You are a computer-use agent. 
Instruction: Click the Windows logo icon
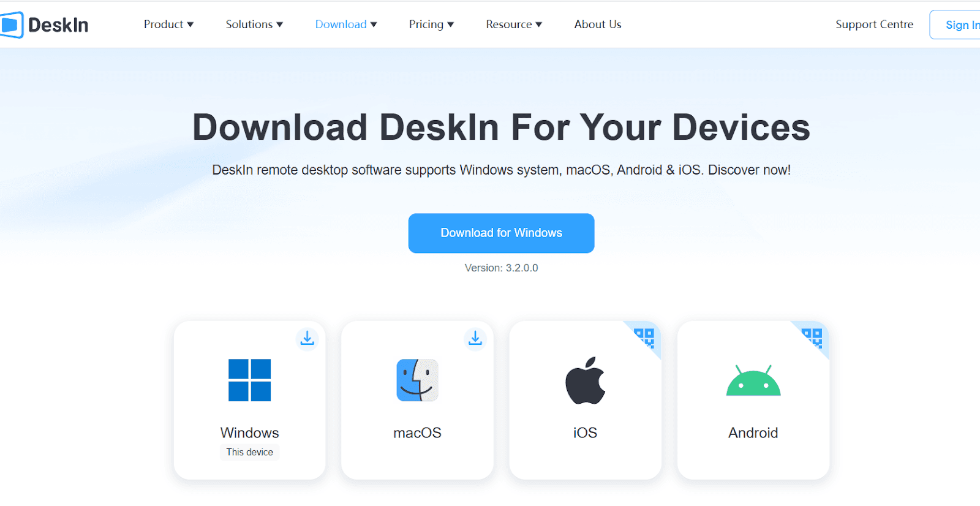[x=250, y=380]
